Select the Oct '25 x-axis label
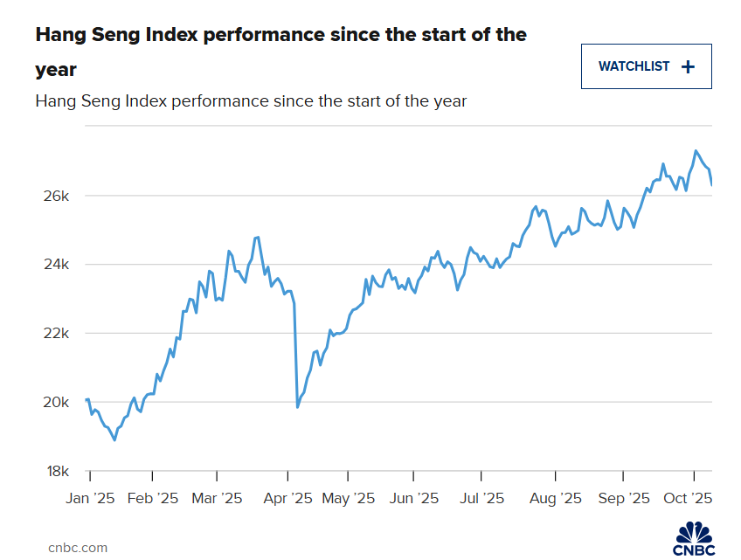The image size is (741, 560). (x=690, y=498)
